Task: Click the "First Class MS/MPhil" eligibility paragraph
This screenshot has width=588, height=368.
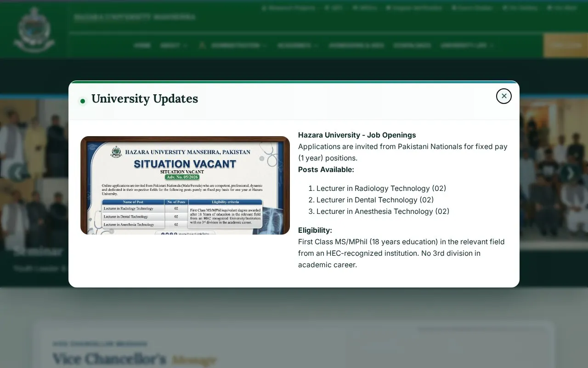Action: point(401,253)
